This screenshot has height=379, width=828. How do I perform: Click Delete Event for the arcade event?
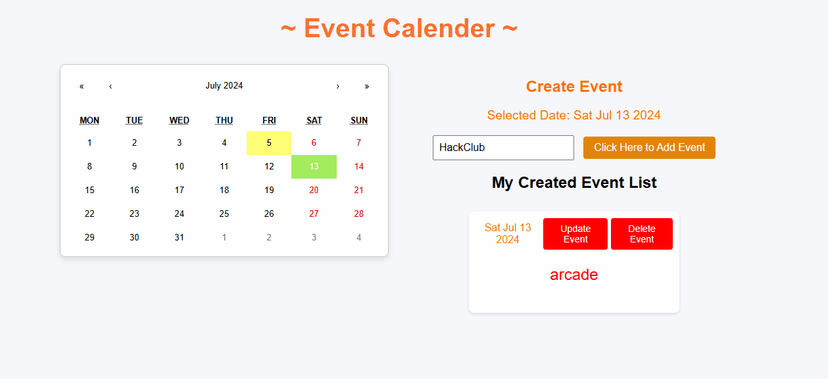coord(642,234)
